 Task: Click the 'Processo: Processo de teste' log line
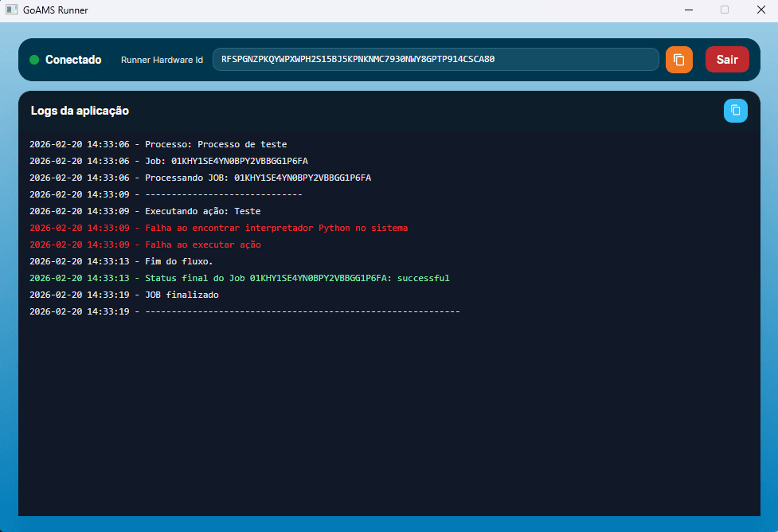(158, 144)
